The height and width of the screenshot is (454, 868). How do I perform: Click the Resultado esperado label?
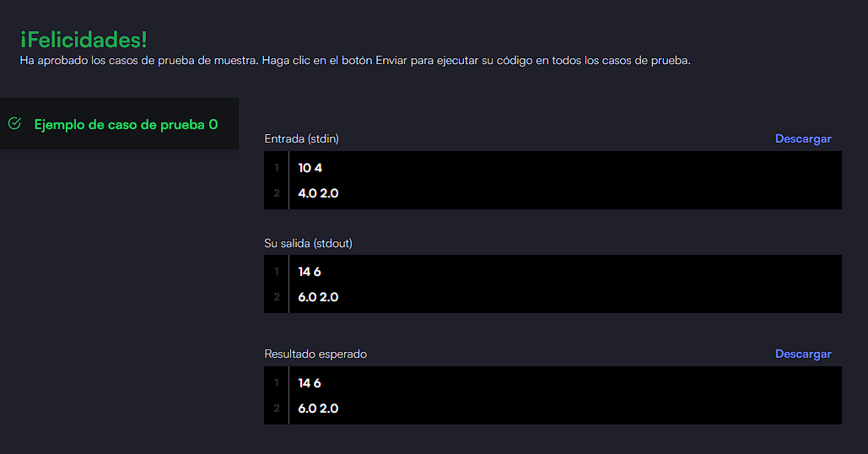tap(315, 354)
